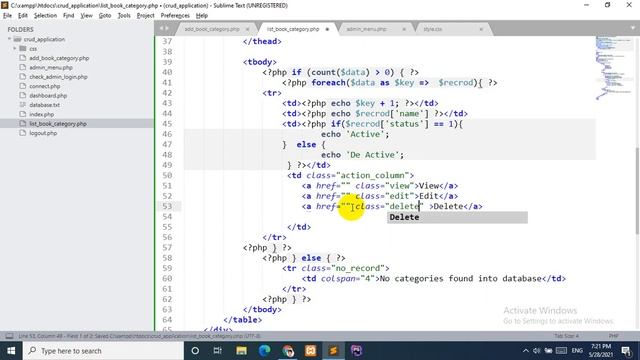Image resolution: width=640 pixels, height=360 pixels.
Task: Choose the Delete autocomplete suggestion
Action: [457, 217]
